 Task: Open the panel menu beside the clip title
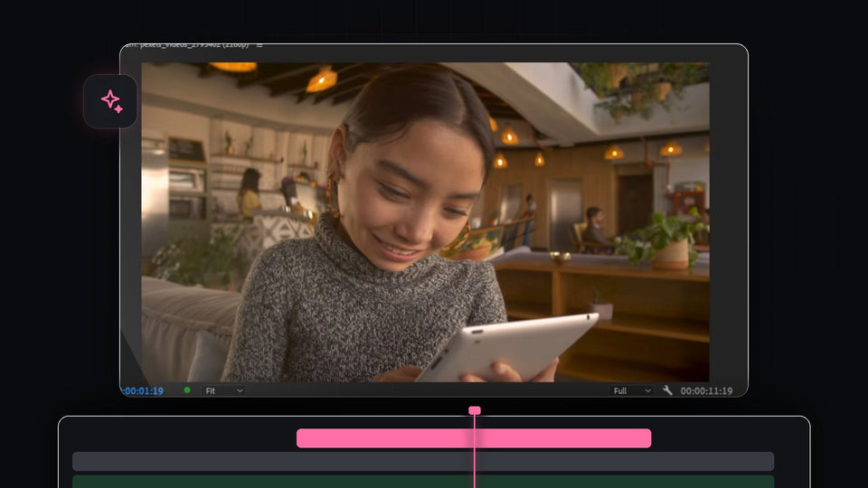(x=259, y=45)
